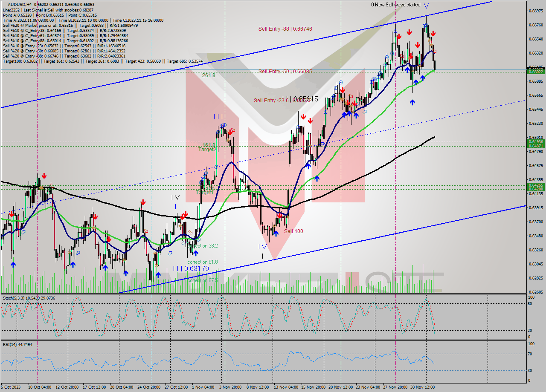The width and height of the screenshot is (546, 392).
Task: Click the 'I I | 0.65315' wave label
Action: (300, 99)
